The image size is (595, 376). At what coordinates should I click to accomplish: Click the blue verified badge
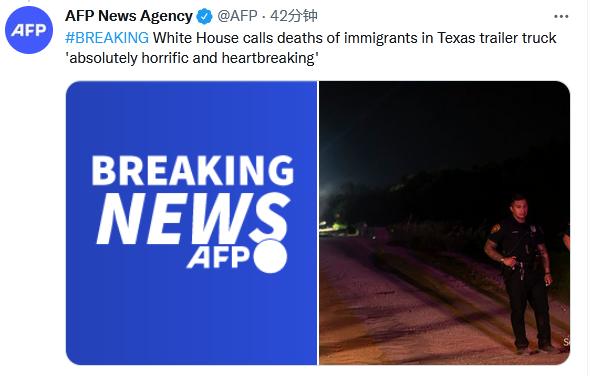coord(205,16)
